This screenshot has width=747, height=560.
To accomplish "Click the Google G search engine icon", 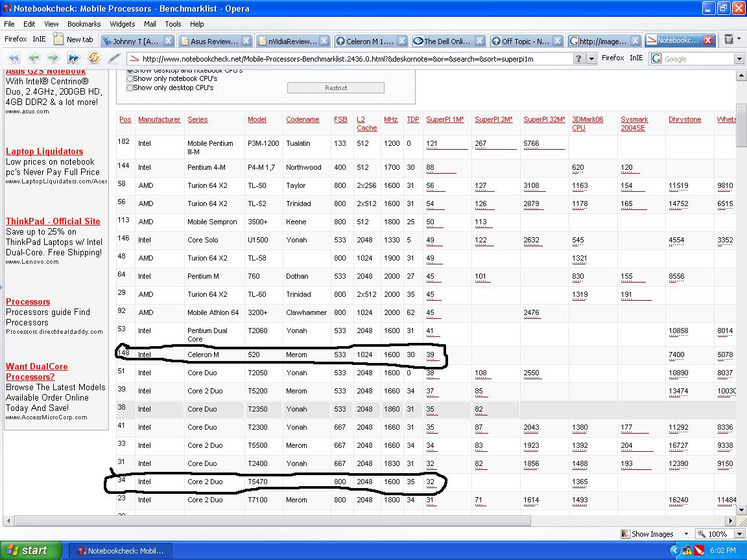I will point(656,58).
